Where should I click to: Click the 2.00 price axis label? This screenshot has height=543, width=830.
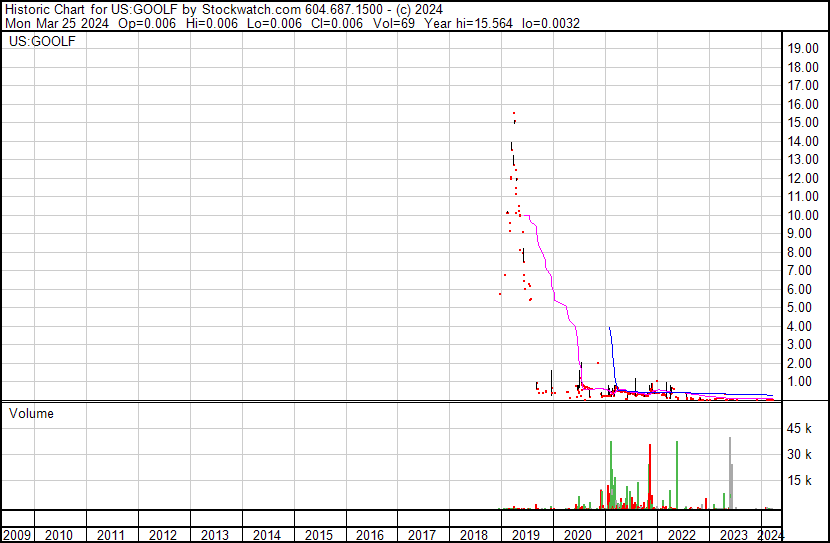pyautogui.click(x=799, y=364)
